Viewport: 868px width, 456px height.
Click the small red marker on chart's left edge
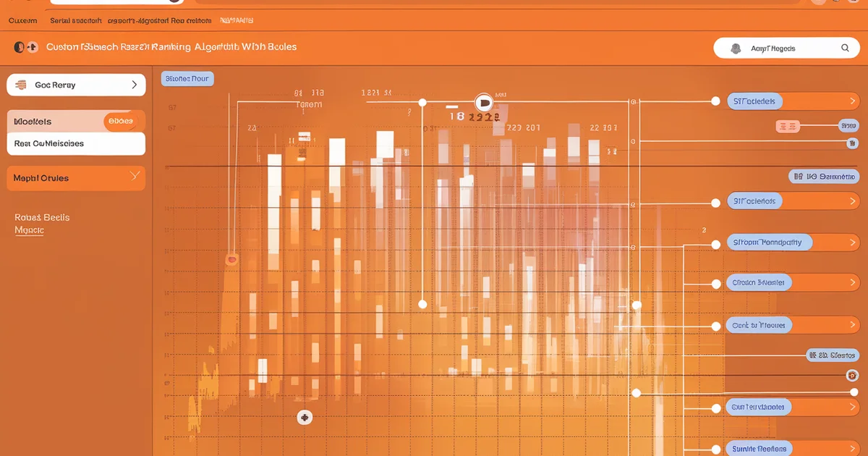click(x=231, y=258)
